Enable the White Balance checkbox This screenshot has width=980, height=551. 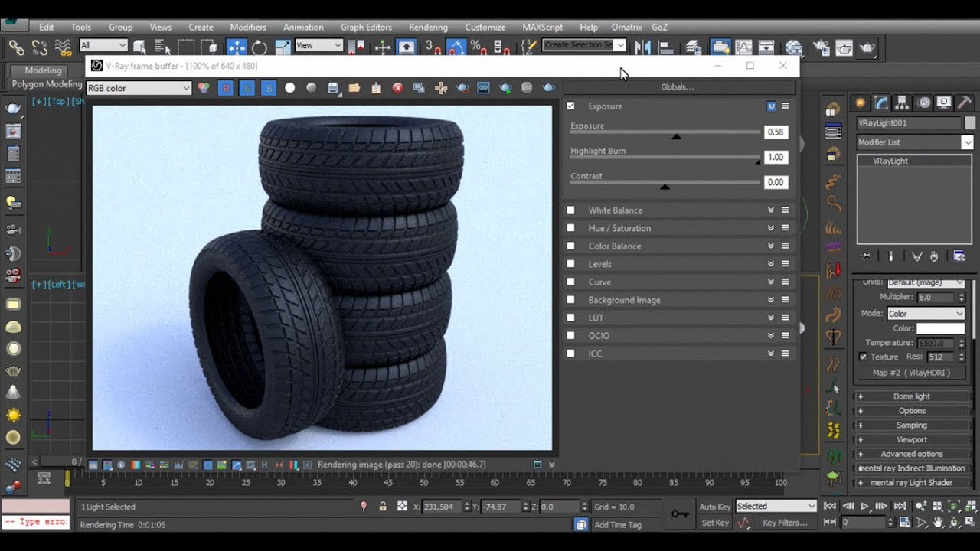click(x=570, y=210)
